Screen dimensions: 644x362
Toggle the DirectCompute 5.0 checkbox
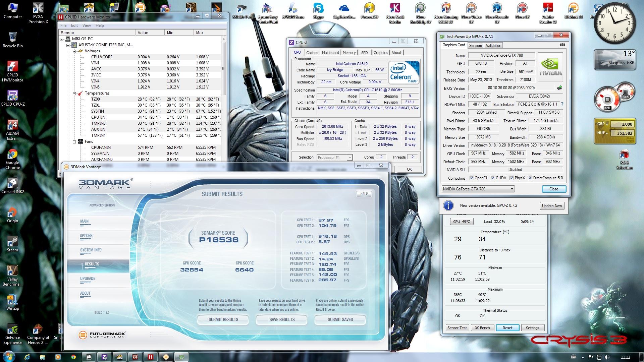(530, 178)
